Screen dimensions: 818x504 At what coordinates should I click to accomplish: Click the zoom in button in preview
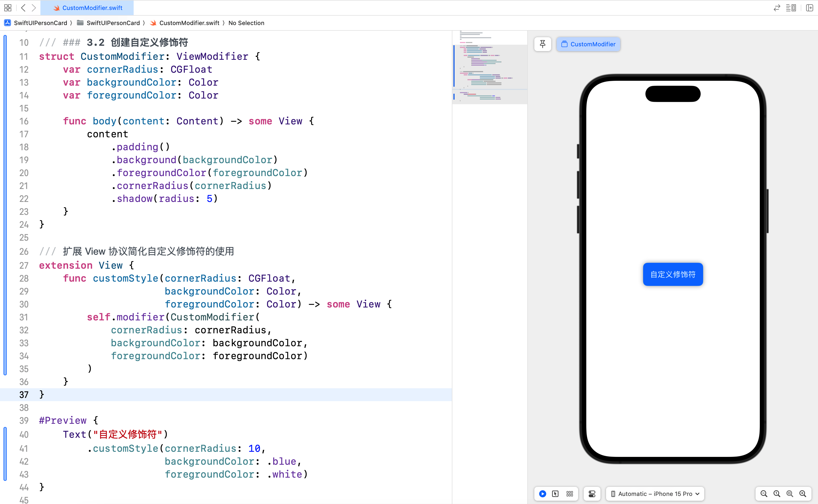803,493
